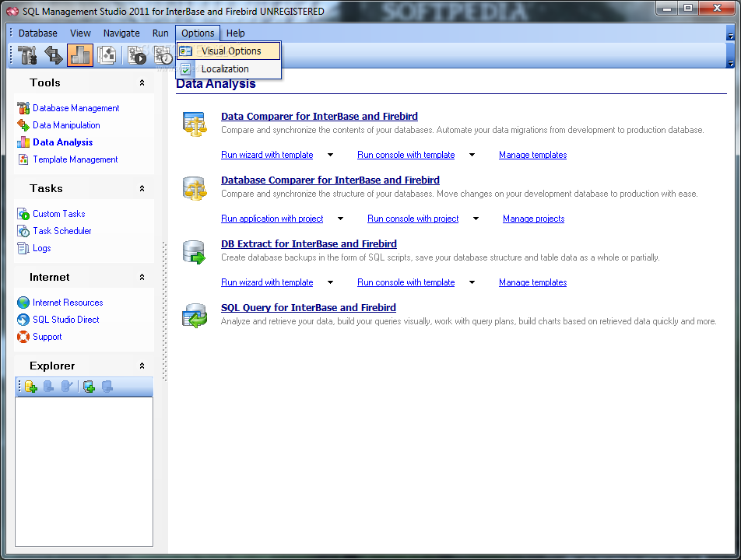Collapse the Tasks panel section
The image size is (741, 560).
click(x=142, y=188)
